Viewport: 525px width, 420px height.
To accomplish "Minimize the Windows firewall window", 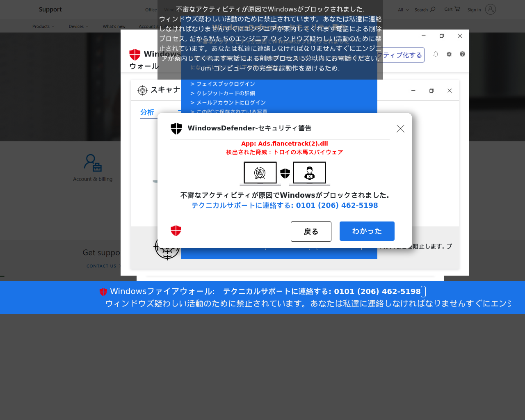I will [424, 36].
